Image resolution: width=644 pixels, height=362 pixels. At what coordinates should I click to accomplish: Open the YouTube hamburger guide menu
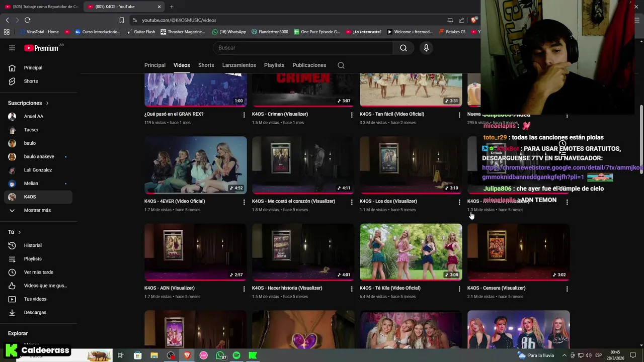[x=12, y=48]
